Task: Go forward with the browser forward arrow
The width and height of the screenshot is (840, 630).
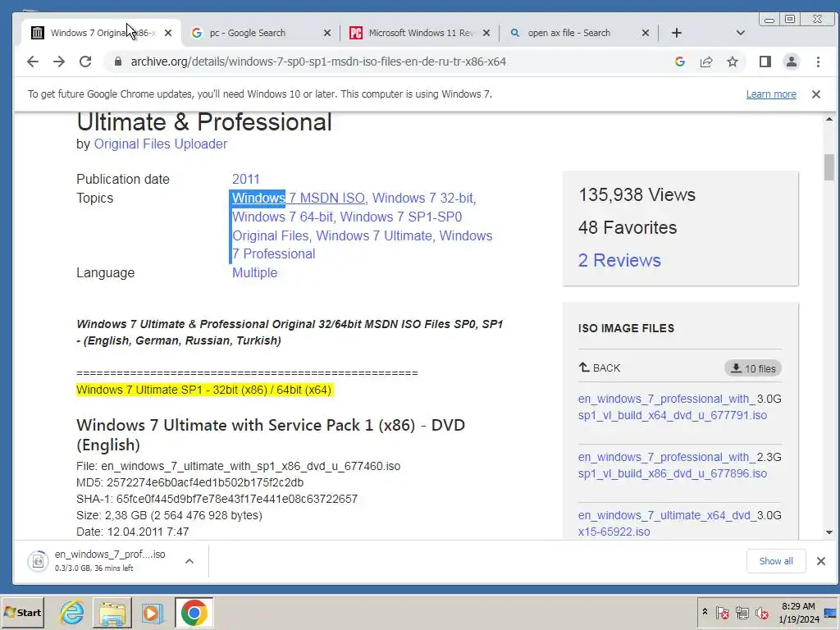Action: [59, 62]
